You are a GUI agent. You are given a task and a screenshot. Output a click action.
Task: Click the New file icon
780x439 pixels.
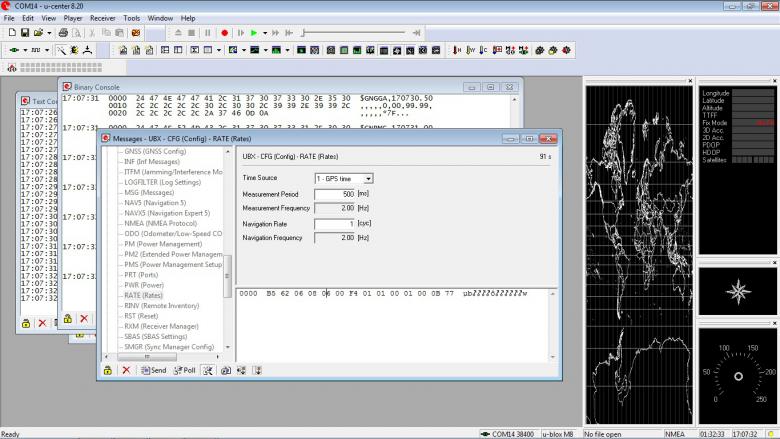[12, 33]
